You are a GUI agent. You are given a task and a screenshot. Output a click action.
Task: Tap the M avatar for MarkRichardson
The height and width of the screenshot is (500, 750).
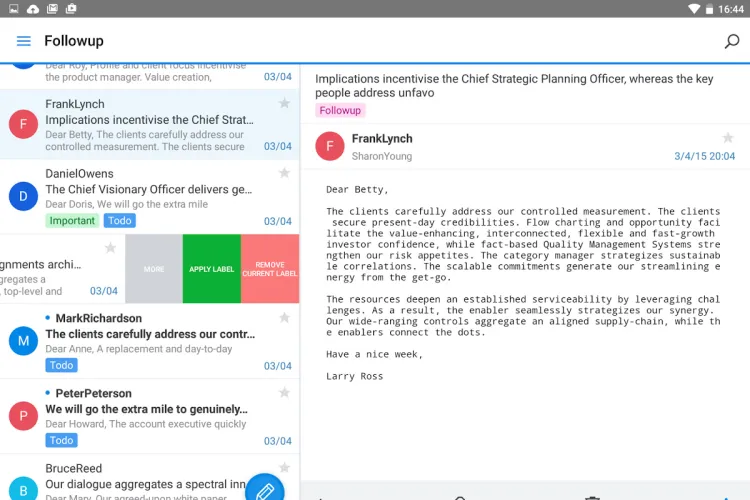pyautogui.click(x=23, y=341)
